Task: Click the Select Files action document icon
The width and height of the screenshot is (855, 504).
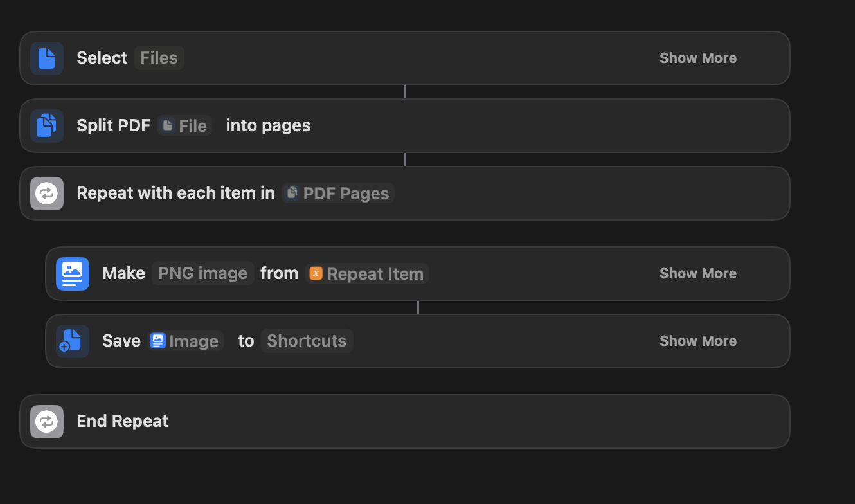Action: coord(47,59)
